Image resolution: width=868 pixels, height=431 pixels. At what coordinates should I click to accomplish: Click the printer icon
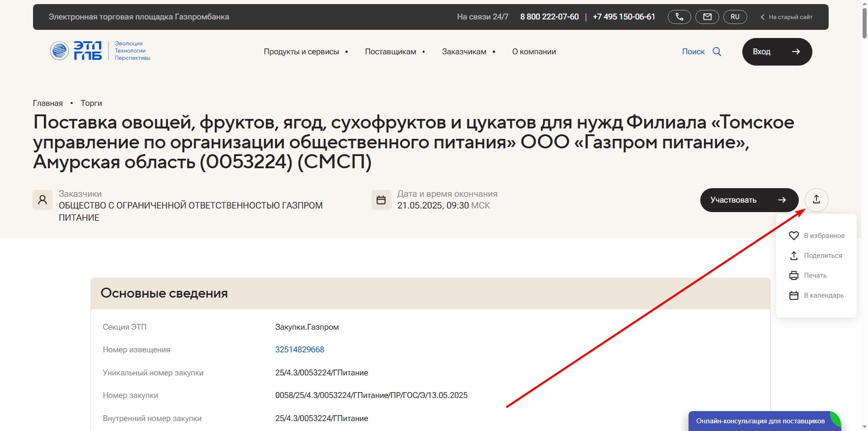(794, 275)
